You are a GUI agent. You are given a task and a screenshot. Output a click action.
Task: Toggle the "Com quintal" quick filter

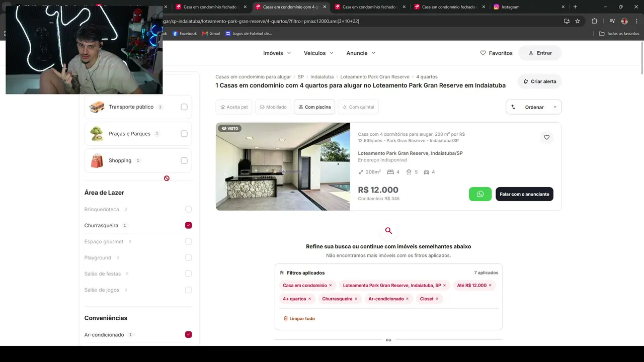tap(358, 107)
